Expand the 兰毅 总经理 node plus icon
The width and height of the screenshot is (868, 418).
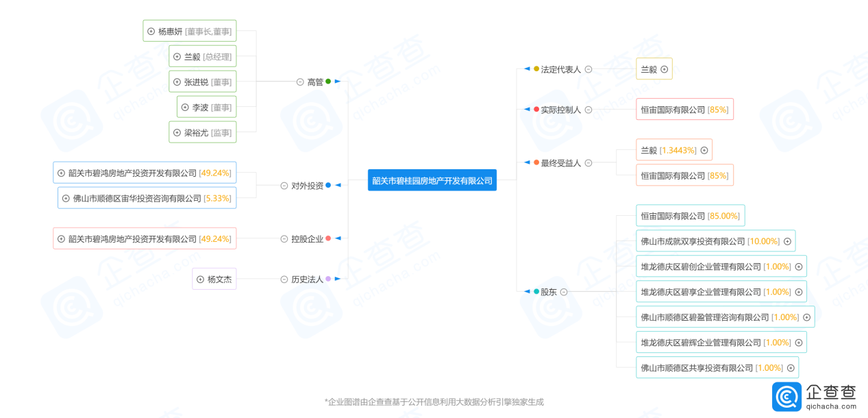click(x=177, y=57)
